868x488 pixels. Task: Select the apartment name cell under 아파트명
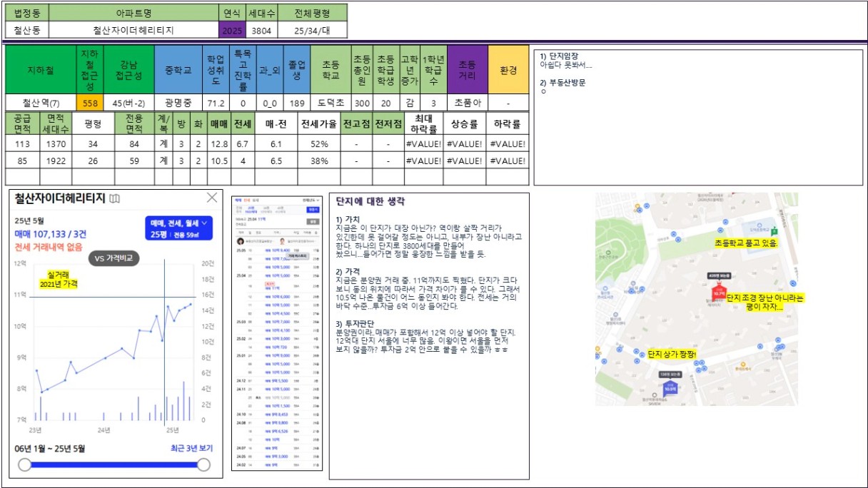[134, 31]
